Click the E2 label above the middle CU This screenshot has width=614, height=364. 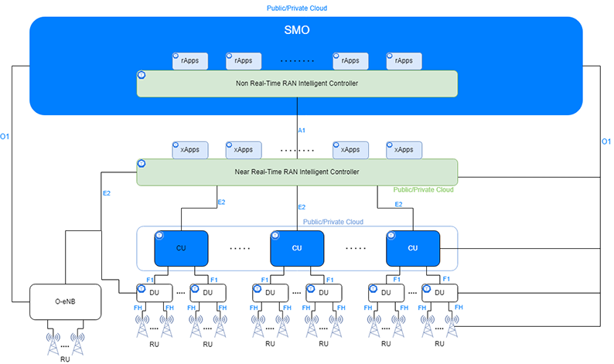[302, 207]
